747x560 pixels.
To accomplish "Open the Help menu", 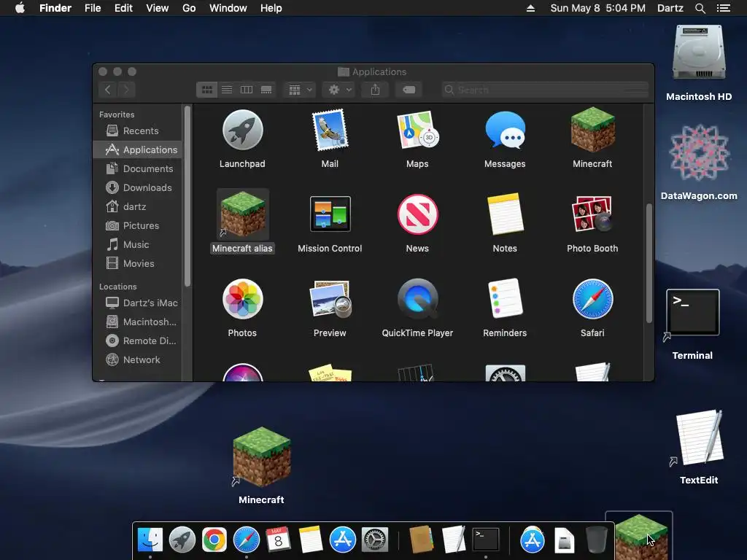I will point(271,8).
